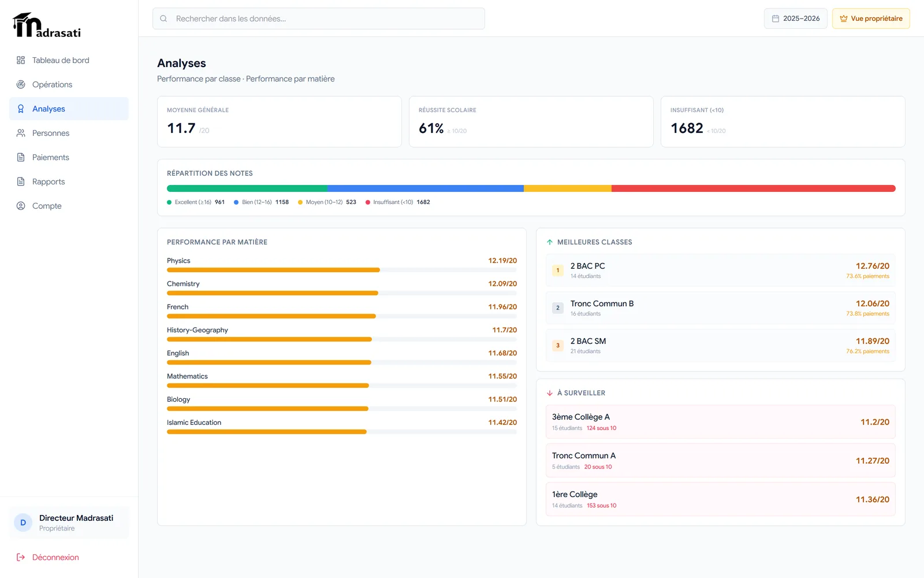Click the rank 1 badge of 2 BAC PC
The width and height of the screenshot is (924, 578).
(x=558, y=271)
